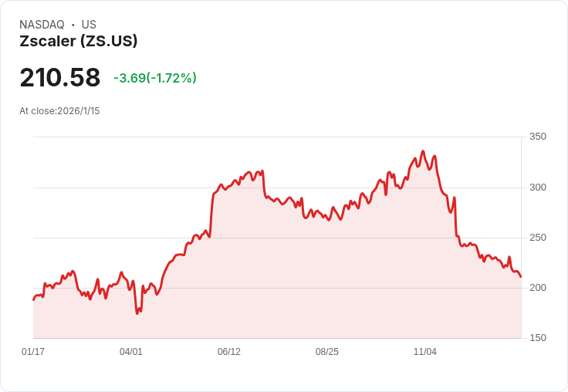Select the 04/01 date marker

[x=131, y=352]
